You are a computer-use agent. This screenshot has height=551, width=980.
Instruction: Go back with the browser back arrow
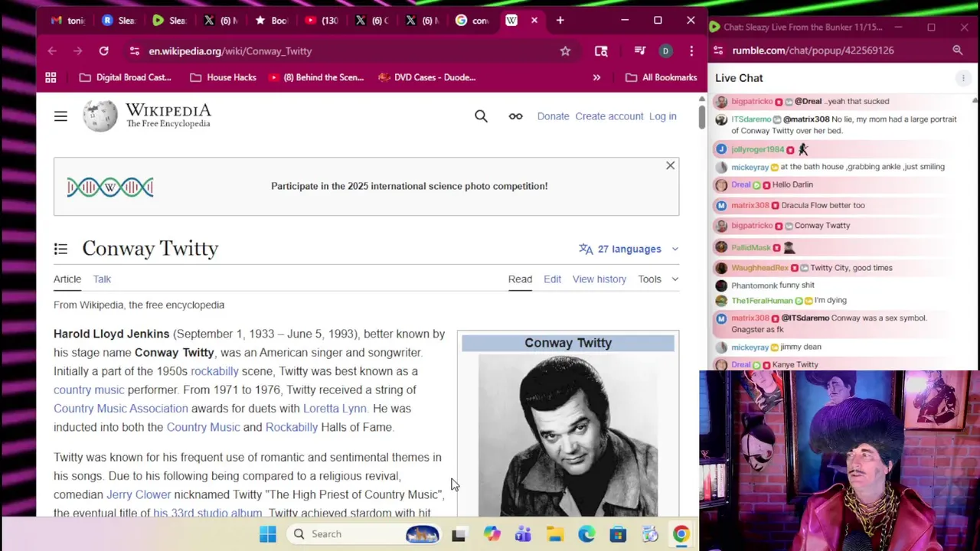coord(52,51)
